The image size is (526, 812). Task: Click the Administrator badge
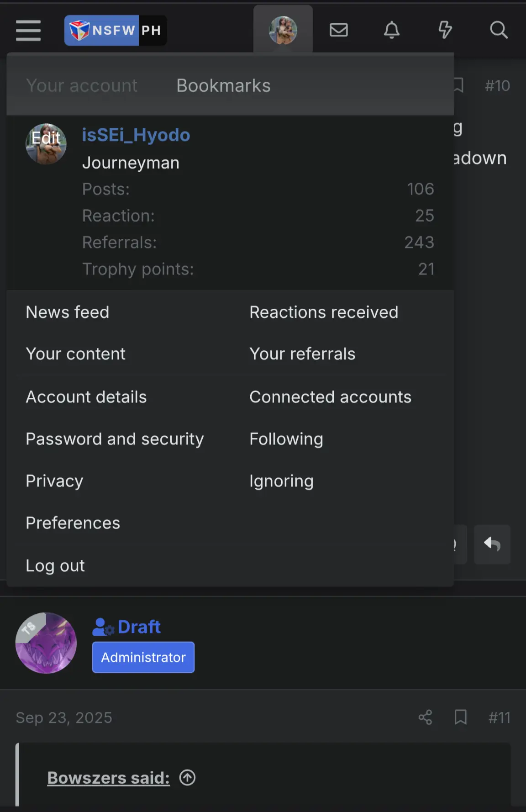coord(143,657)
